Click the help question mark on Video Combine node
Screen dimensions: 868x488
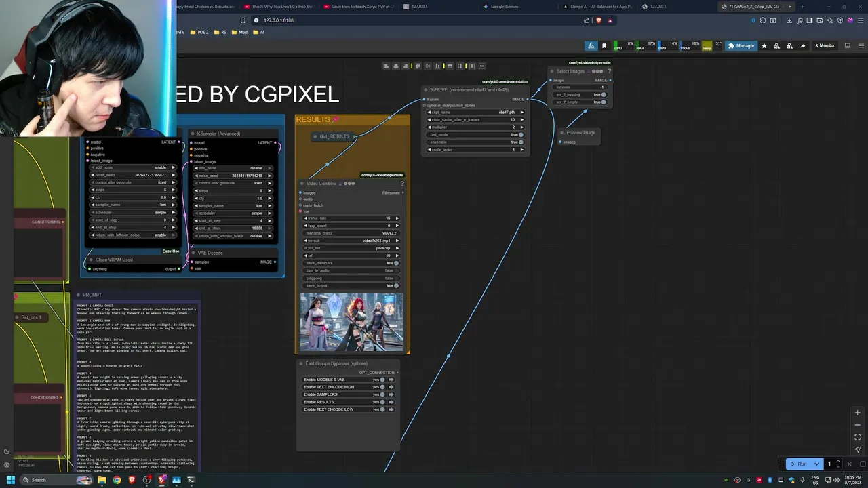(x=402, y=184)
